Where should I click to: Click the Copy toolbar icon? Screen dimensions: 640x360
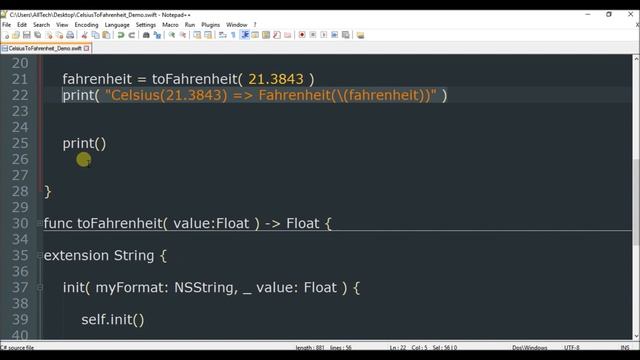point(95,35)
